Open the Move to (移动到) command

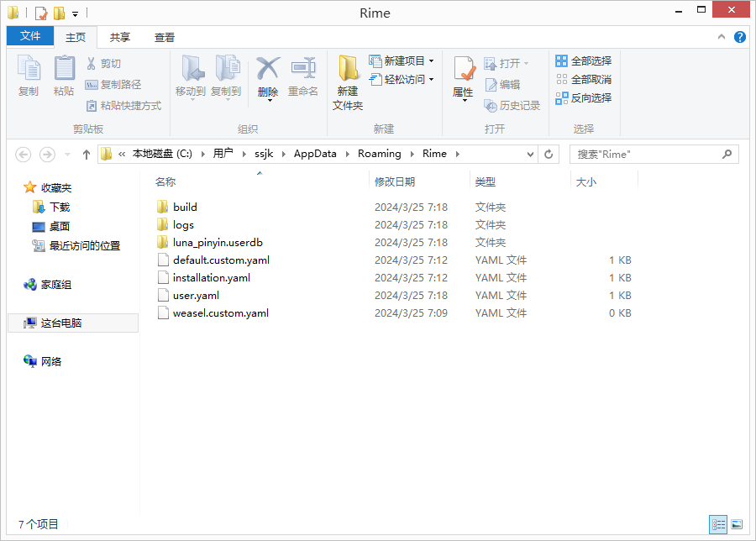pyautogui.click(x=191, y=76)
